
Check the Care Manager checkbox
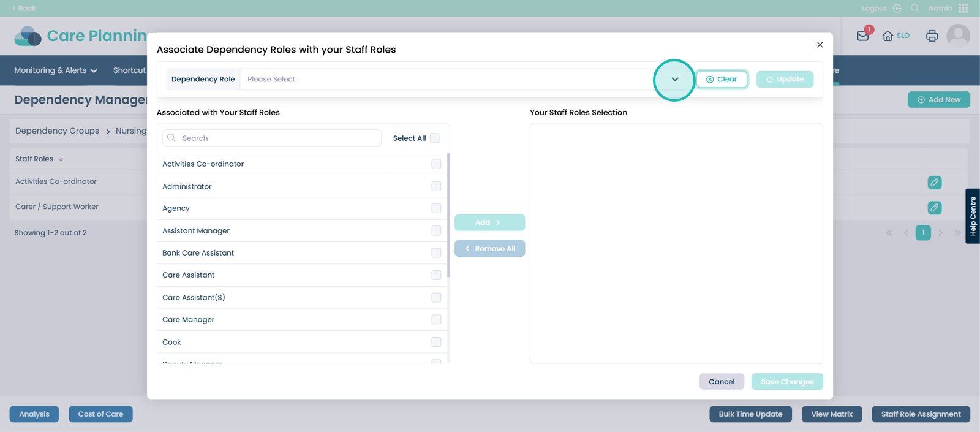click(436, 319)
